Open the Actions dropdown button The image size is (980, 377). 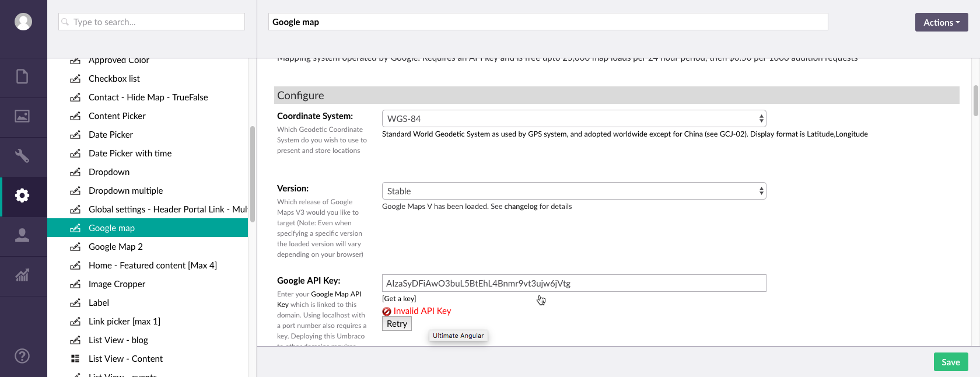coord(942,22)
